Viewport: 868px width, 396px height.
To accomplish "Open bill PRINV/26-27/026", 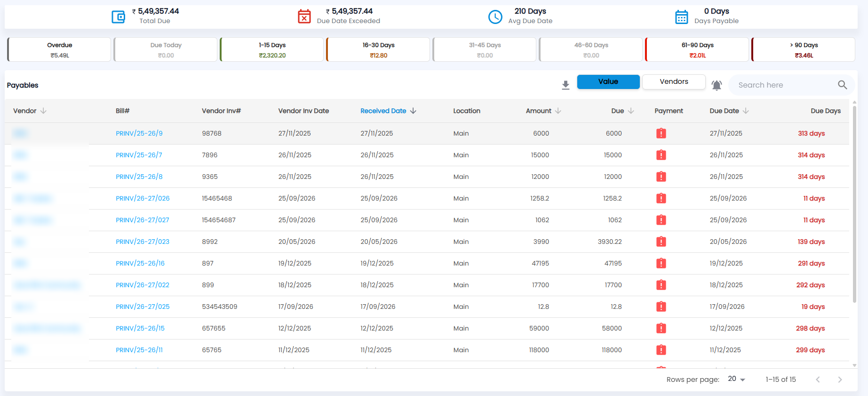I will click(143, 198).
